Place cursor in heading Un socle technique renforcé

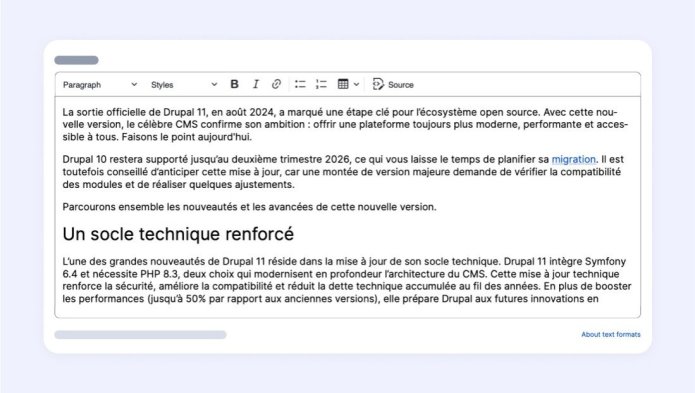[178, 234]
